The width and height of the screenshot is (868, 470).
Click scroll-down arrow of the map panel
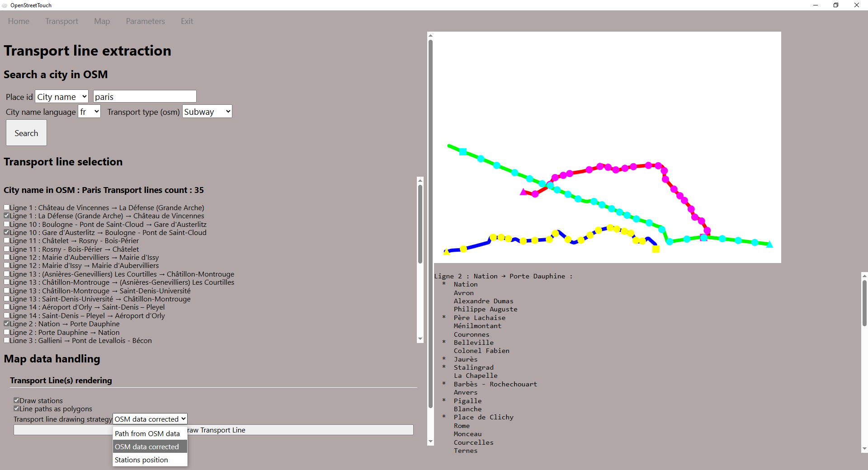[430, 442]
